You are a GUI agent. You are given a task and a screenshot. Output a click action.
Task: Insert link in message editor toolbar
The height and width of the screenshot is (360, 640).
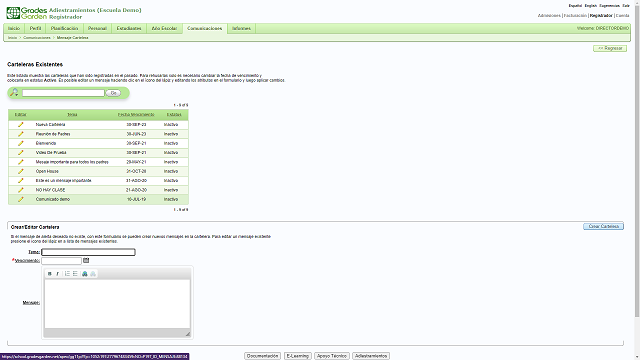point(84,274)
